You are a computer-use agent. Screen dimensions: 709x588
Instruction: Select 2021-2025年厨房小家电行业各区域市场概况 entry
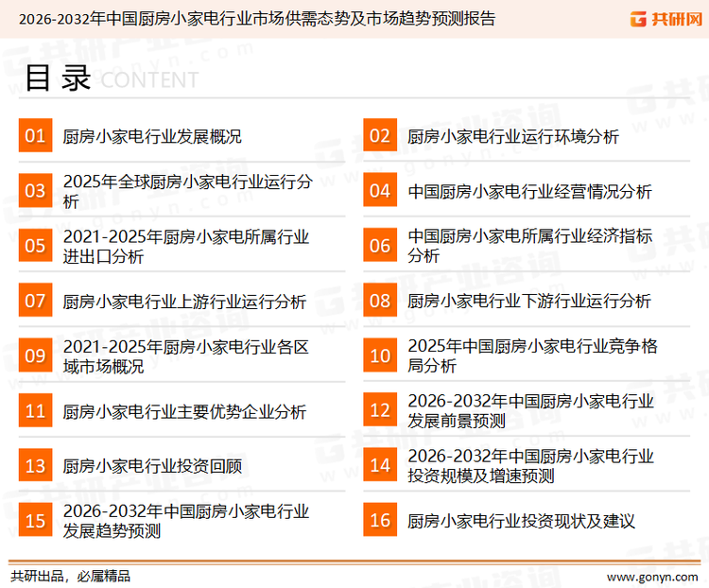(186, 356)
